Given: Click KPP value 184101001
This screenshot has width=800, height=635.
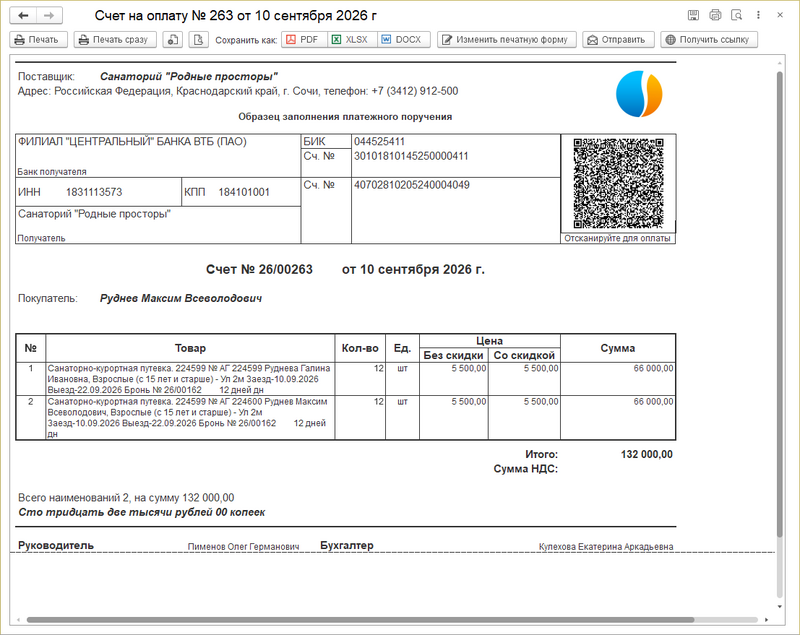Looking at the screenshot, I should [244, 192].
